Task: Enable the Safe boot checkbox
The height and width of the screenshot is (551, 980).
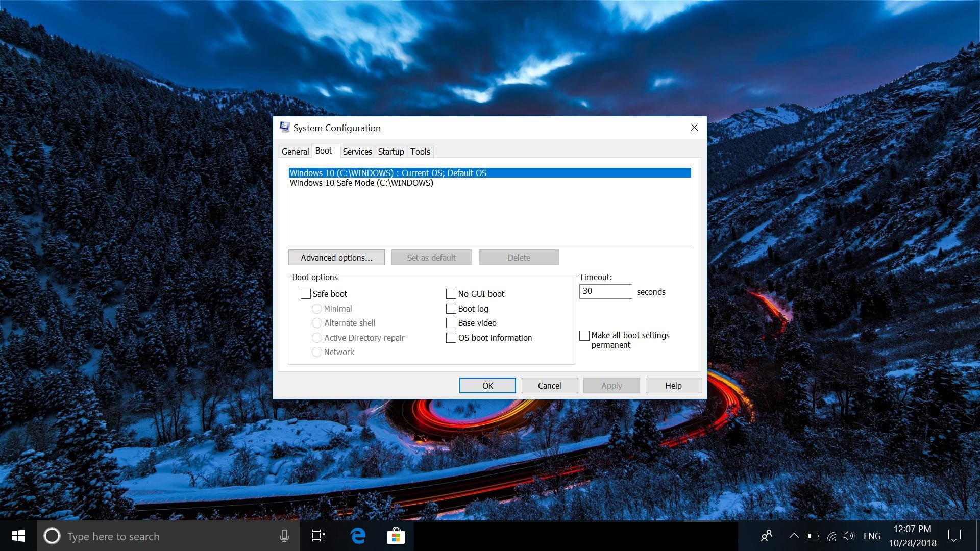Action: (306, 294)
